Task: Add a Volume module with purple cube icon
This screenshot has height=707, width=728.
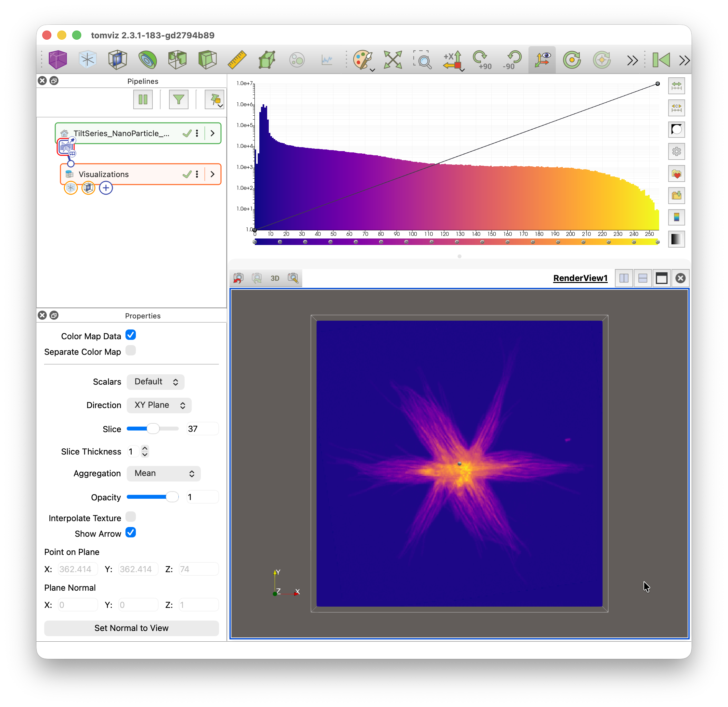Action: (x=58, y=60)
